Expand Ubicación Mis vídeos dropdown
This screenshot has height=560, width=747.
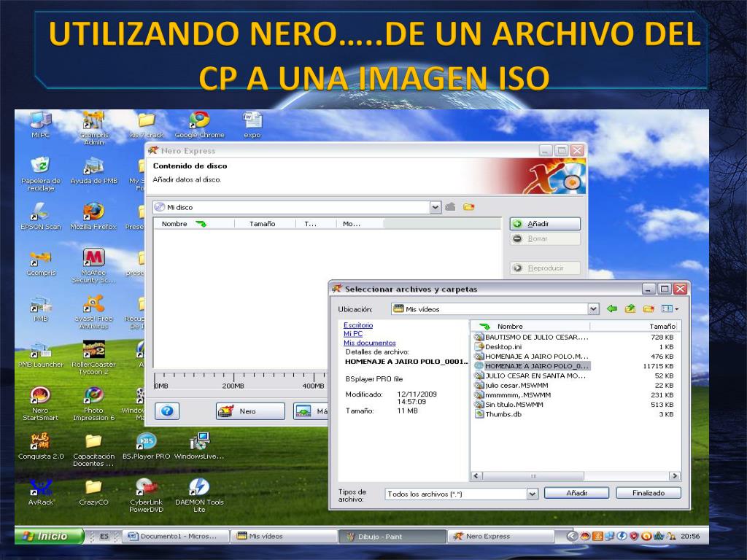click(x=592, y=309)
